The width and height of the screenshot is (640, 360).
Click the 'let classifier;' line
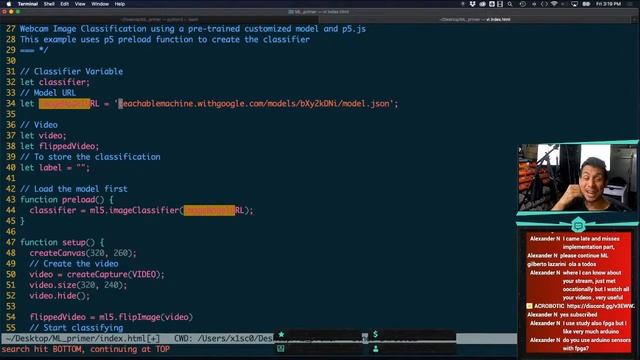point(55,82)
